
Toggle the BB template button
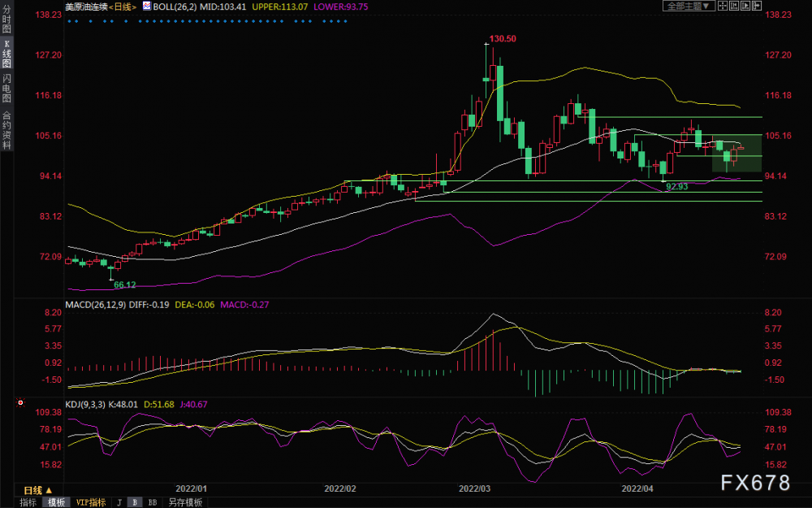pyautogui.click(x=153, y=502)
